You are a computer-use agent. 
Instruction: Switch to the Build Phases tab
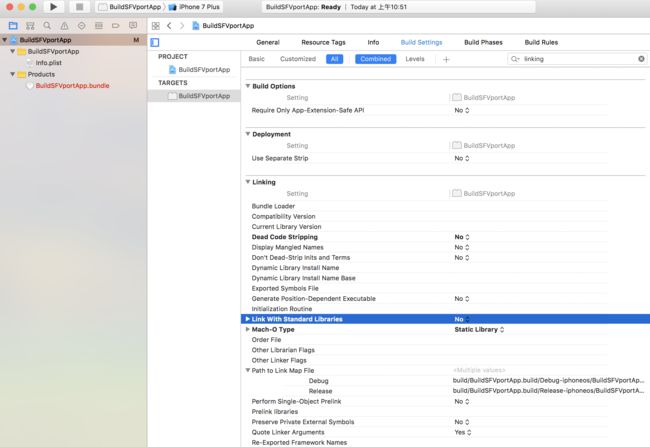coord(483,42)
